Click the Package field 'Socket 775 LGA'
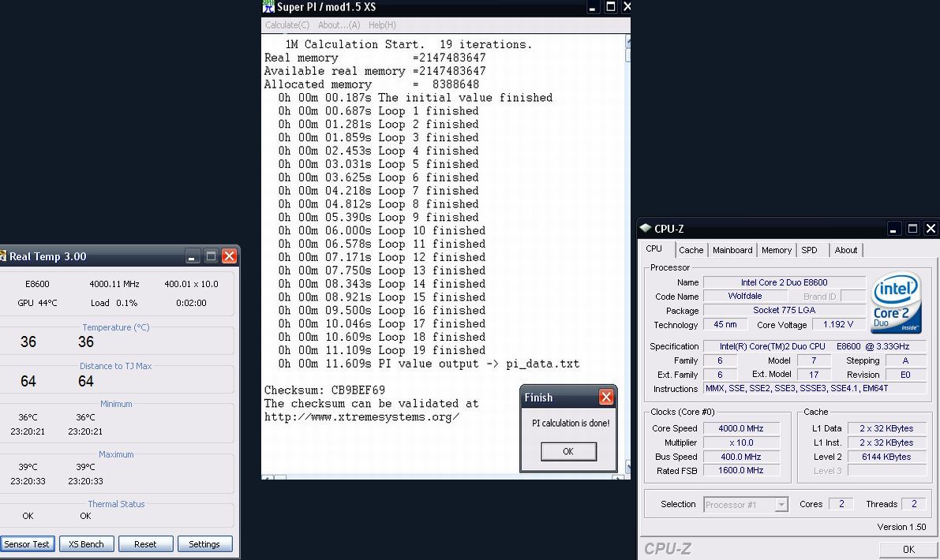 (785, 310)
